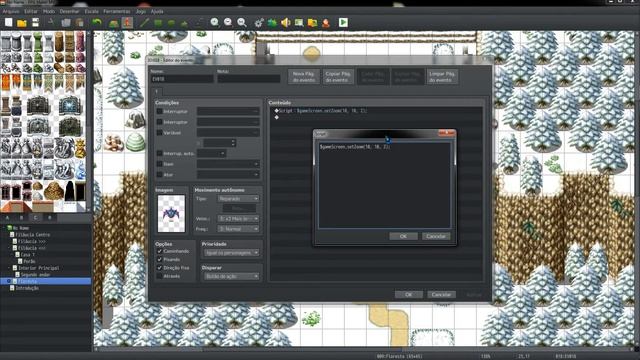Click OK in the event editor
This screenshot has height=360, width=640.
pos(409,294)
